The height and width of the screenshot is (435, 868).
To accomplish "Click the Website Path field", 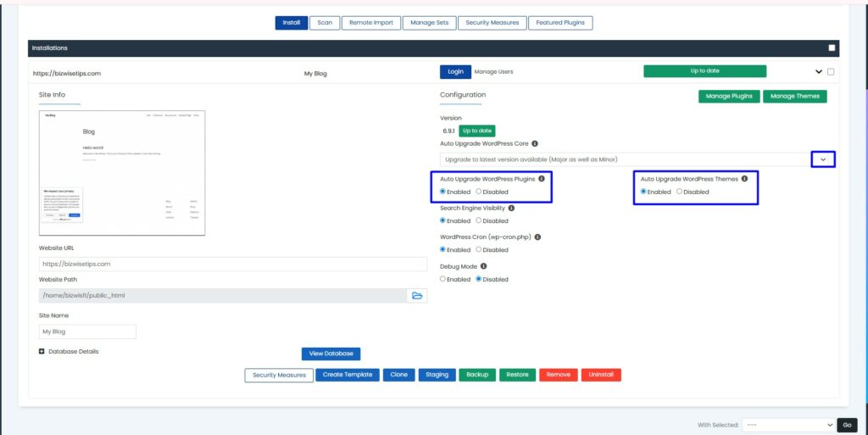I will click(223, 296).
